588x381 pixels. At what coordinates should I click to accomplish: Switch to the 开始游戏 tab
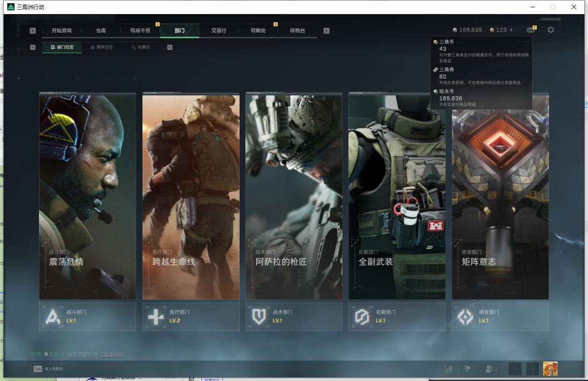[x=62, y=30]
